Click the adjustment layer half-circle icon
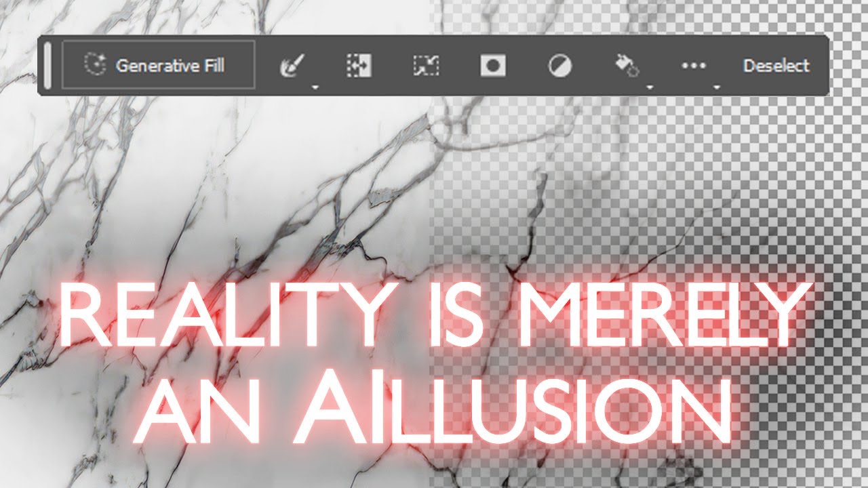The image size is (868, 488). click(560, 66)
